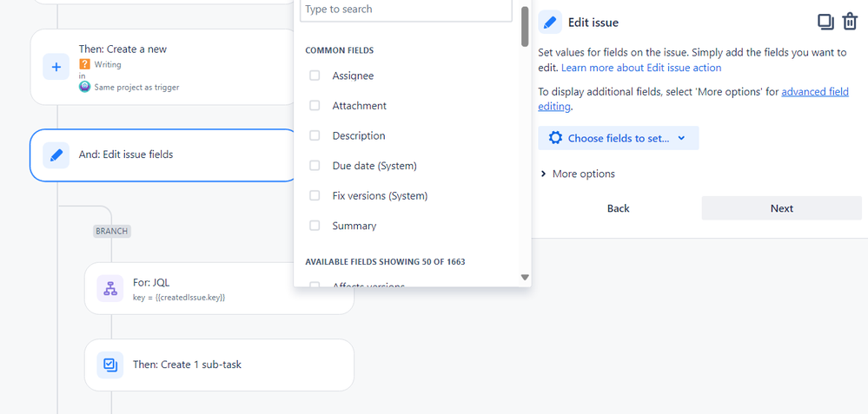The height and width of the screenshot is (414, 868).
Task: Enable the Summary field checkbox
Action: [x=315, y=226]
